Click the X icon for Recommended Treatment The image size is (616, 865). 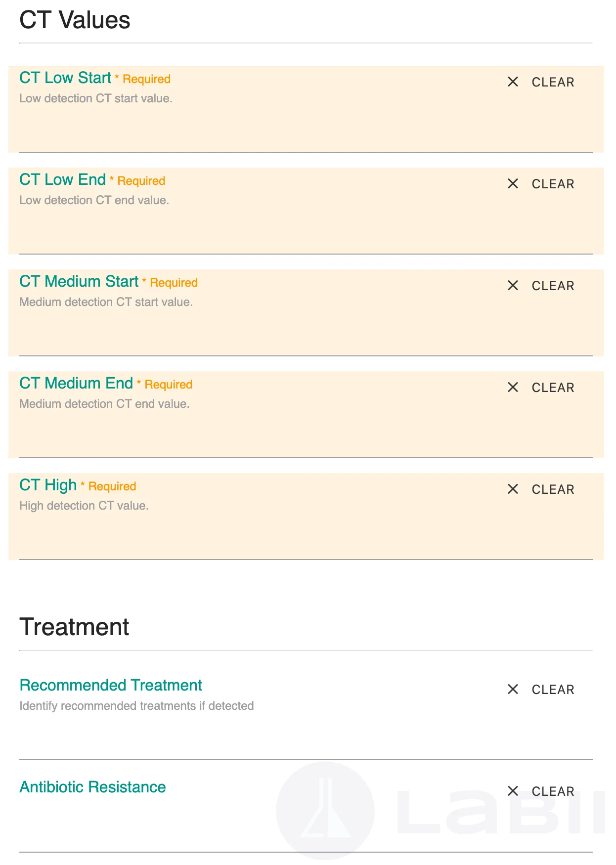pos(513,690)
